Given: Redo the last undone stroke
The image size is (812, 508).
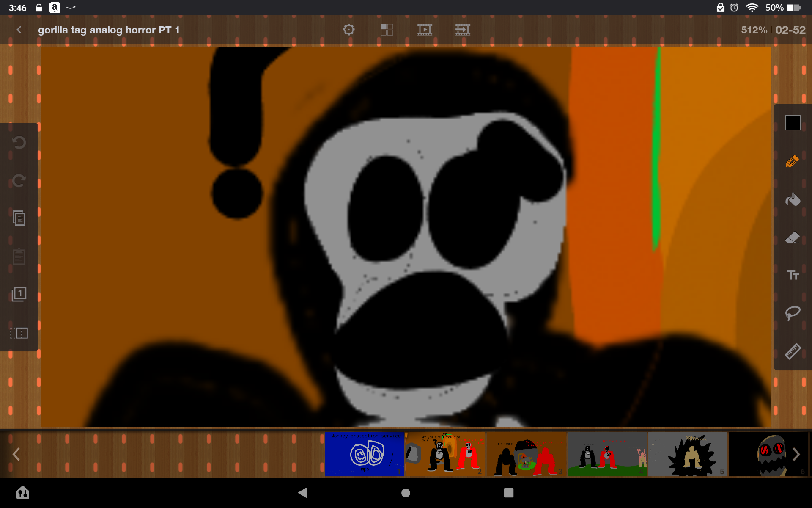Looking at the screenshot, I should (19, 181).
